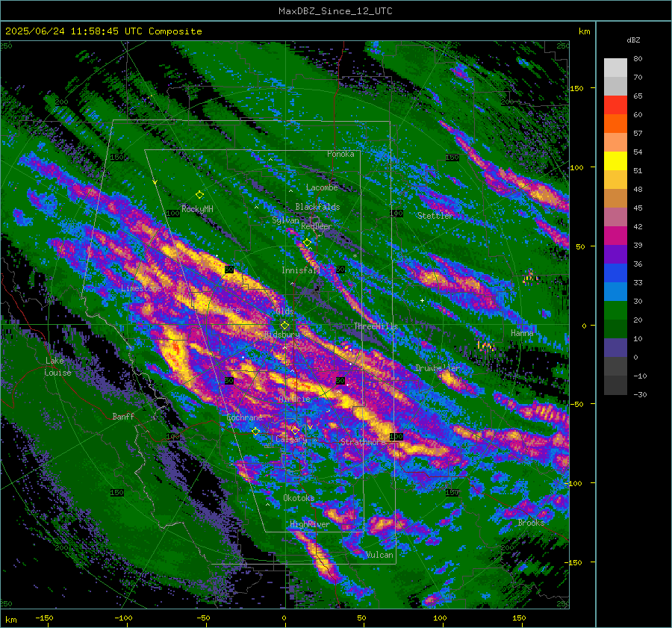Select the ThreeHills label

point(376,326)
